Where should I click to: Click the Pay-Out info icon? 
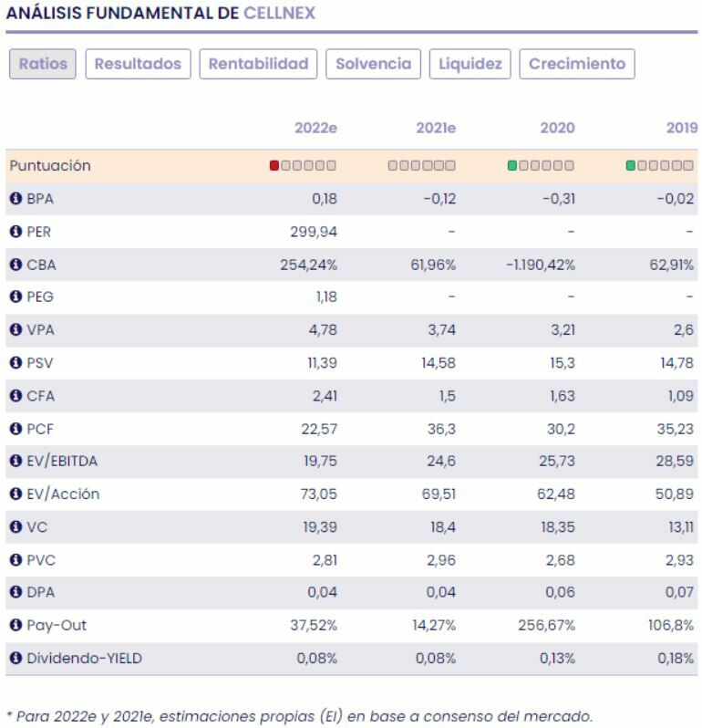(x=15, y=625)
